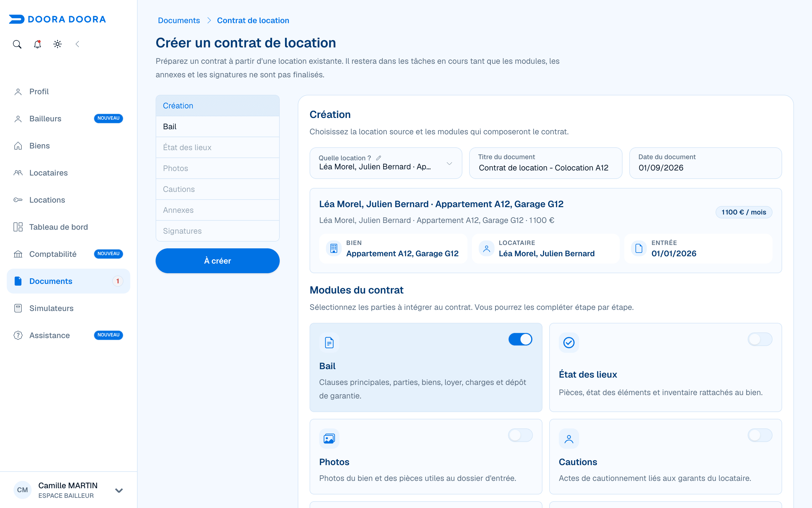Click the pencil icon beside Quelle location
The height and width of the screenshot is (508, 812).
click(x=378, y=158)
